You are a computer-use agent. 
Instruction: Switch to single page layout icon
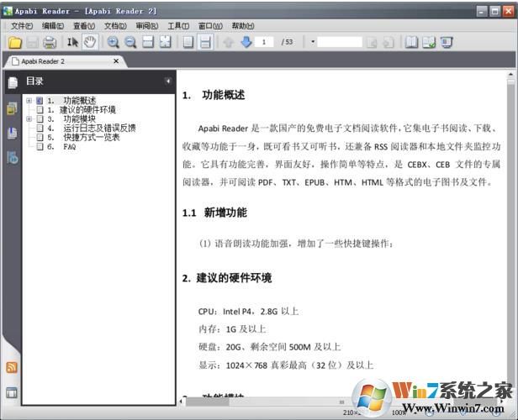tap(188, 42)
